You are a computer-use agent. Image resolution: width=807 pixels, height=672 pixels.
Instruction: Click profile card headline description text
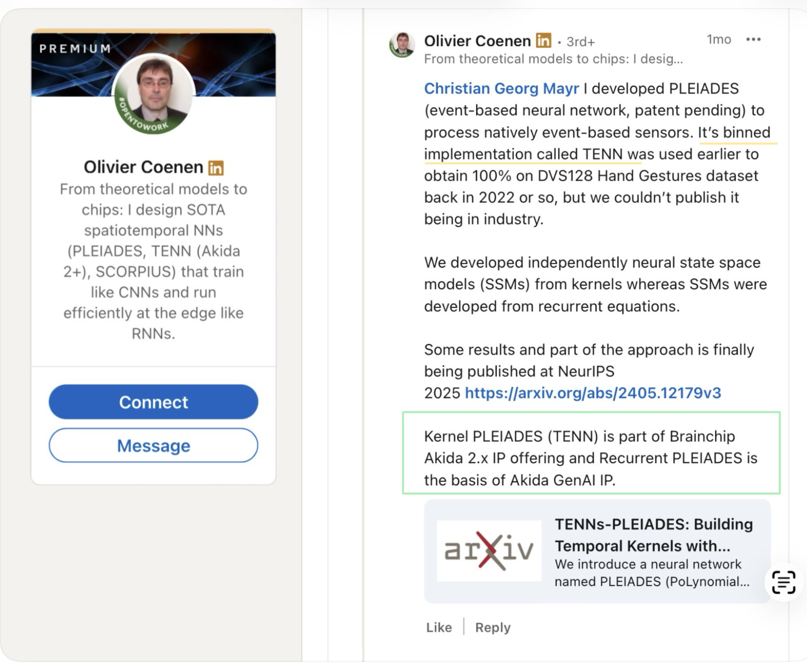pos(153,261)
